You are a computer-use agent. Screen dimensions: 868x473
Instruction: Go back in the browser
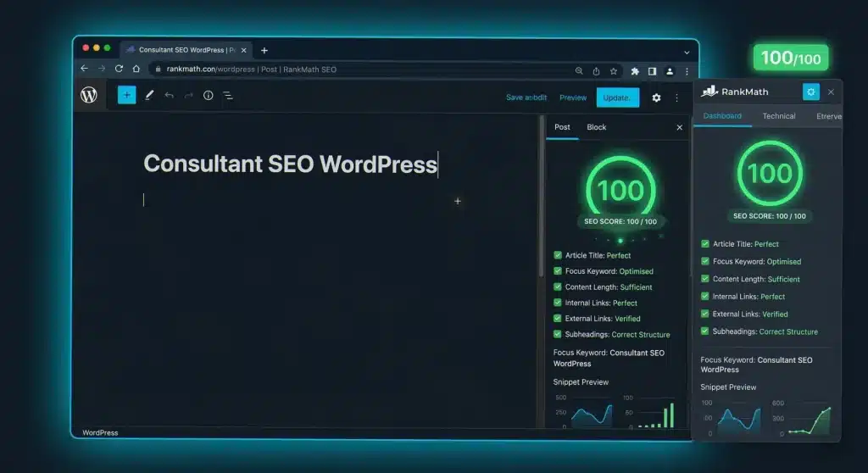[x=84, y=69]
